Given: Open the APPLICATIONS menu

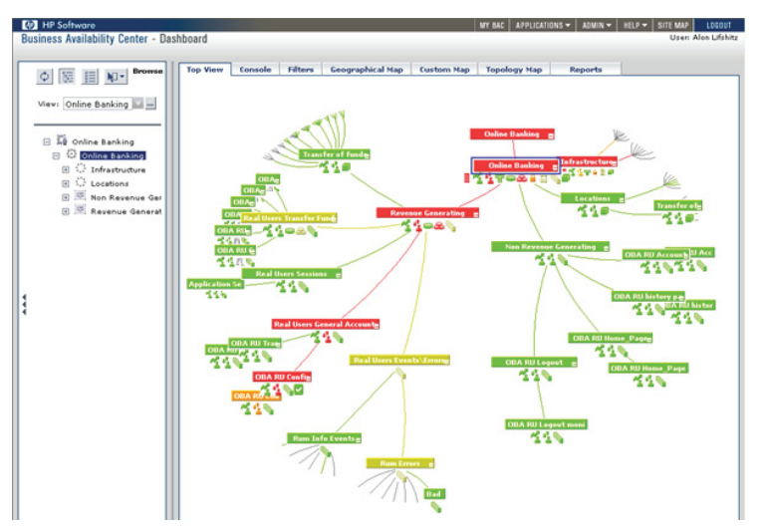Looking at the screenshot, I should point(543,25).
